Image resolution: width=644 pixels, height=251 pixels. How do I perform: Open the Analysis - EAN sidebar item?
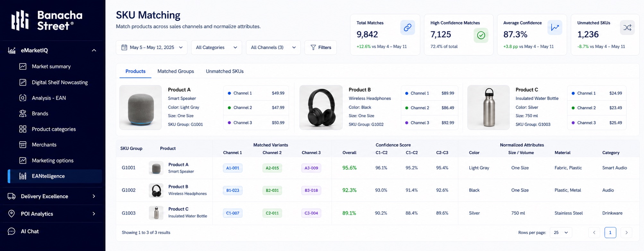point(49,98)
